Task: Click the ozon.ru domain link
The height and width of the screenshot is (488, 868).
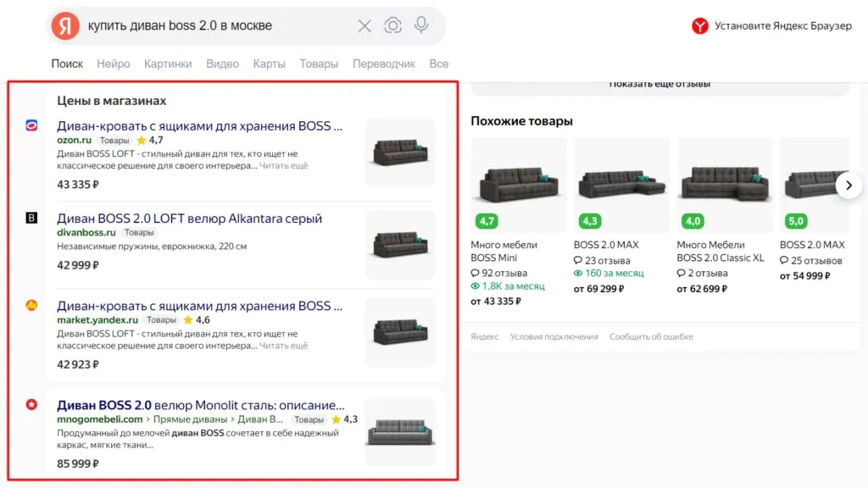Action: [74, 140]
